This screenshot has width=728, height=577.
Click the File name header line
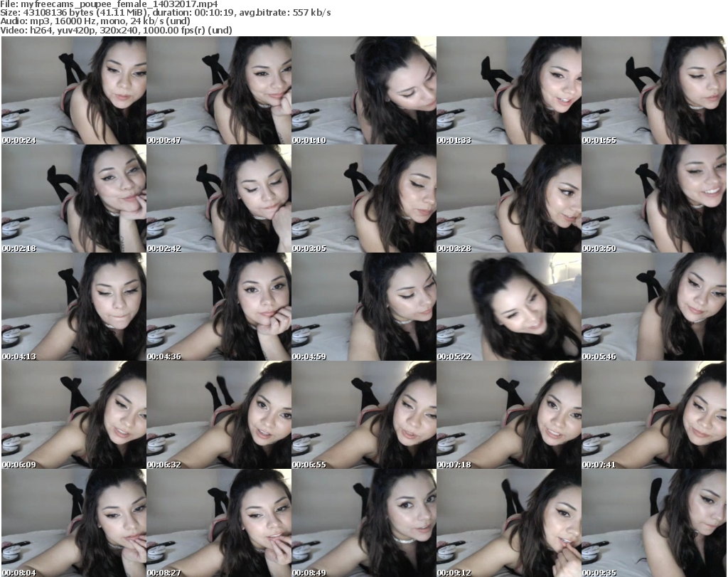(109, 4)
